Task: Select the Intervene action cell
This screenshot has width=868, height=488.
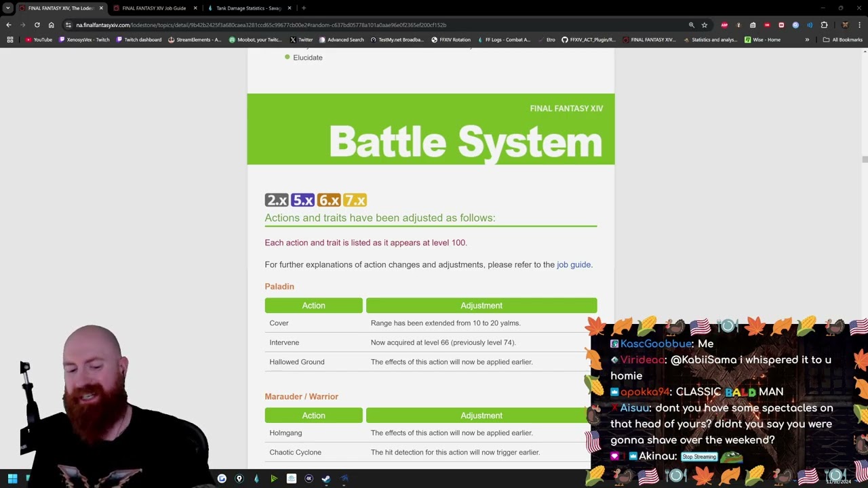Action: pyautogui.click(x=313, y=342)
